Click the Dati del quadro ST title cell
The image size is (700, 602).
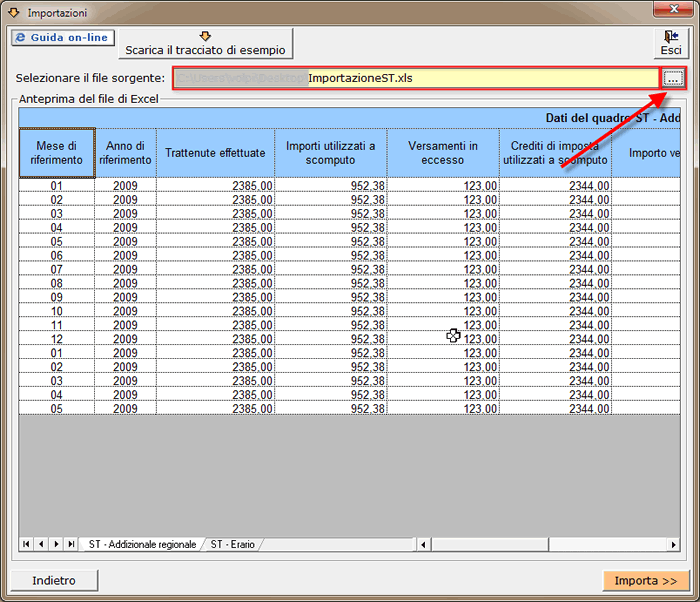[x=350, y=118]
